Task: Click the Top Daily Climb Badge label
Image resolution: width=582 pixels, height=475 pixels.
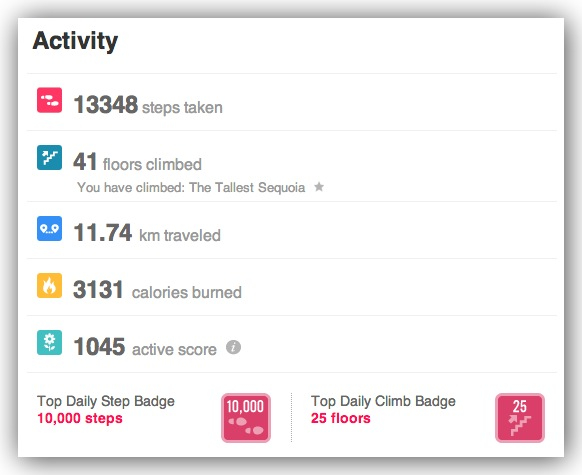Action: 383,401
